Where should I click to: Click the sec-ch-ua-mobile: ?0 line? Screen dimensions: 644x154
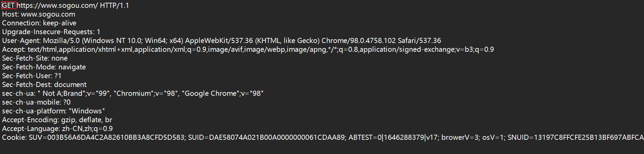pos(36,103)
